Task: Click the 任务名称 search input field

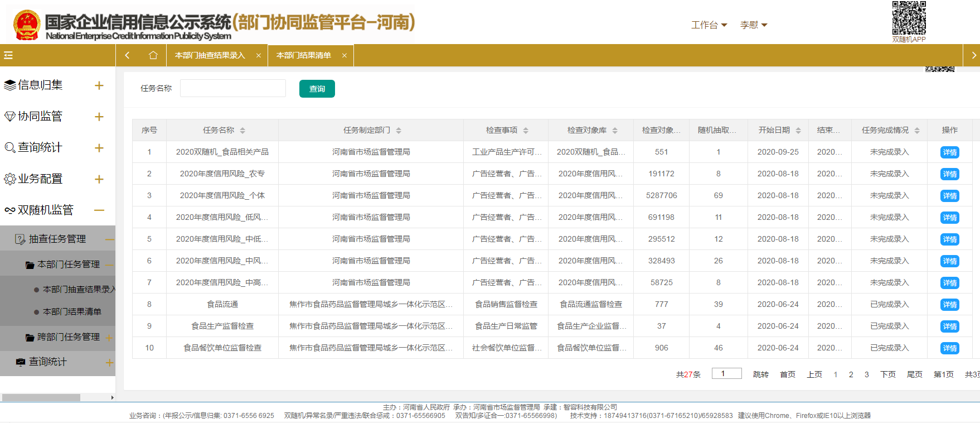Action: tap(233, 88)
